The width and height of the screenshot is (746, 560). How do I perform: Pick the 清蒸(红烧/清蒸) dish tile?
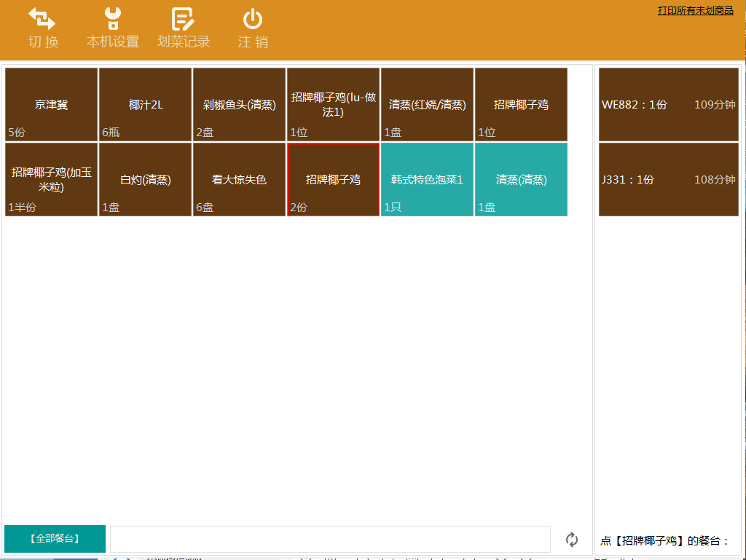point(427,105)
